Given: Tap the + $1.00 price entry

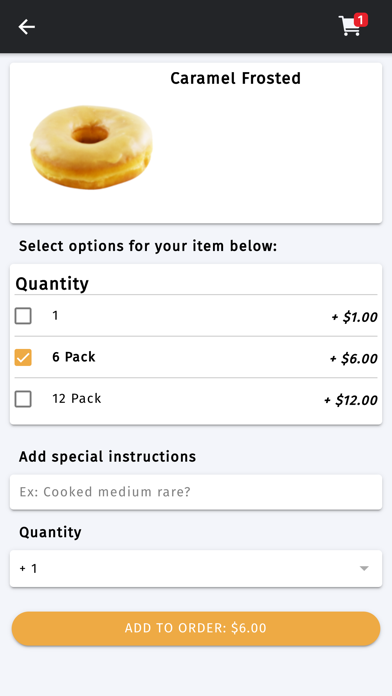Looking at the screenshot, I should pos(354,317).
